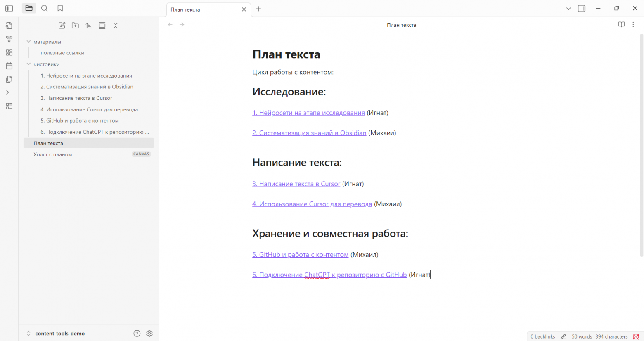
Task: Open the sort order options icon
Action: coord(89,26)
